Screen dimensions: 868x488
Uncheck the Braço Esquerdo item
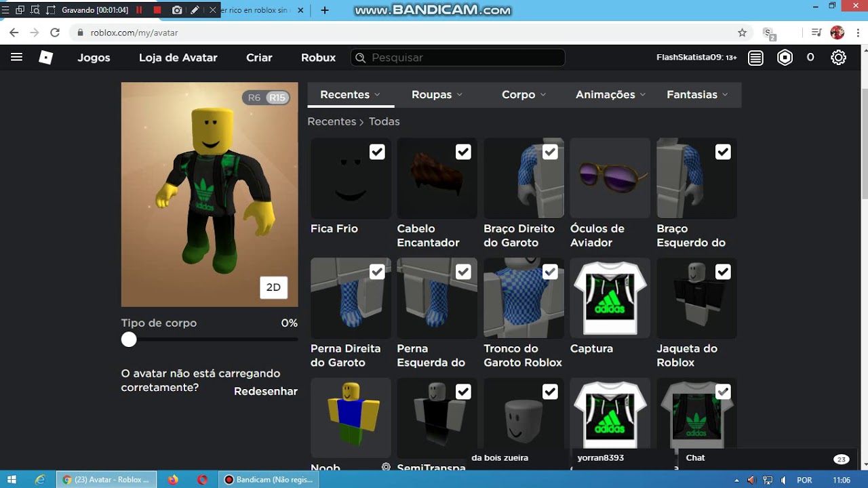pos(723,152)
